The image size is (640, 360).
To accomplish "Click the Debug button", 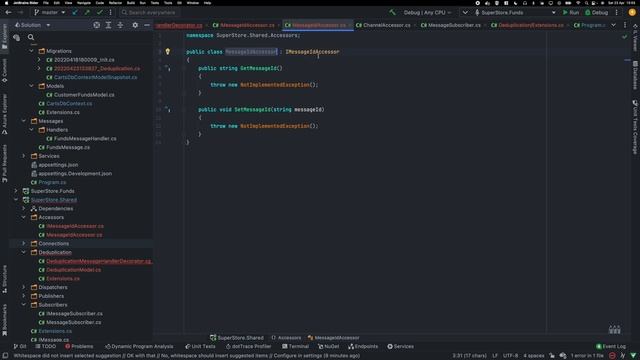I will click(x=596, y=12).
